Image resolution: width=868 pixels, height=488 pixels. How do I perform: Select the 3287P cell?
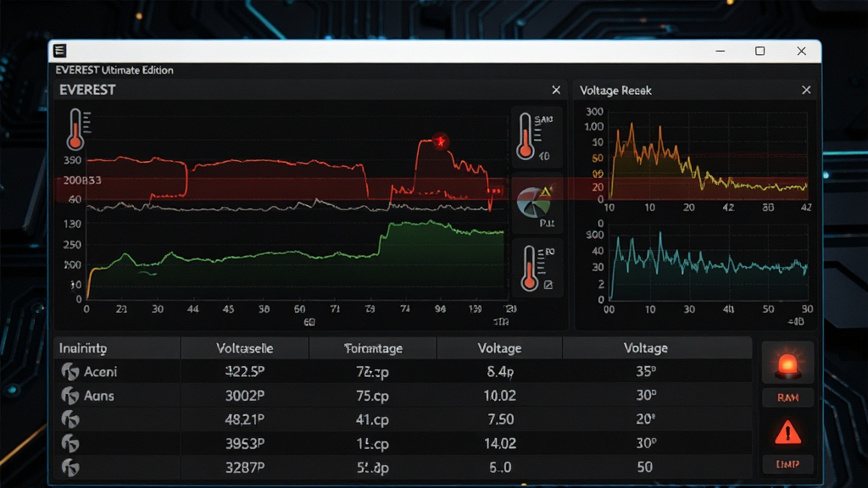pos(245,468)
